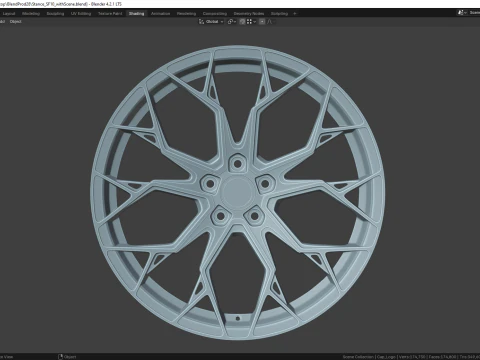The width and height of the screenshot is (480, 360).
Task: Open the Object menu in viewport header
Action: [15, 22]
